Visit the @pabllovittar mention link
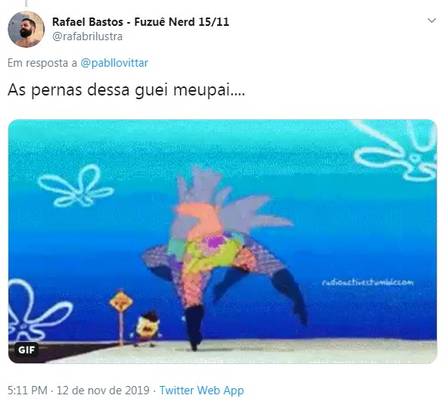The height and width of the screenshot is (401, 448). tap(114, 63)
